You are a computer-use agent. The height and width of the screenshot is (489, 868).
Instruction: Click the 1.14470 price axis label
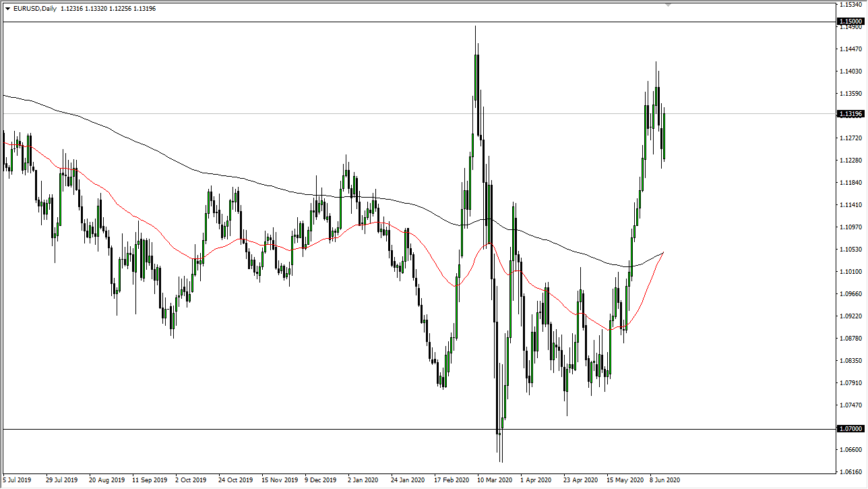click(850, 49)
